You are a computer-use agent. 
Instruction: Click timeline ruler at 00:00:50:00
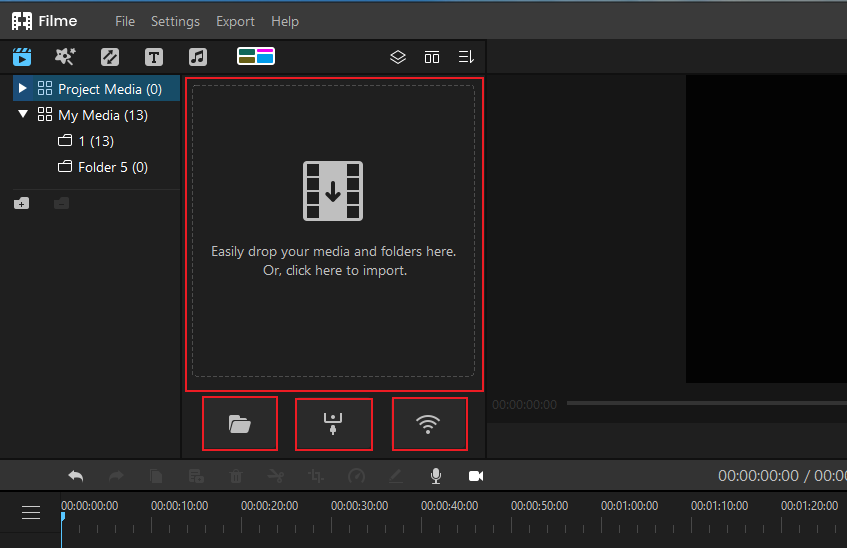click(x=539, y=506)
